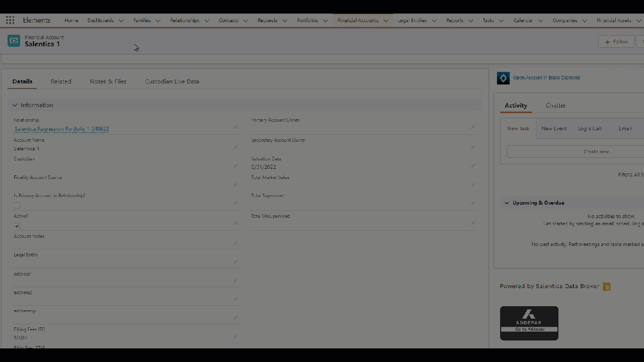This screenshot has height=362, width=644.
Task: Collapse the Information section
Action: [15, 105]
